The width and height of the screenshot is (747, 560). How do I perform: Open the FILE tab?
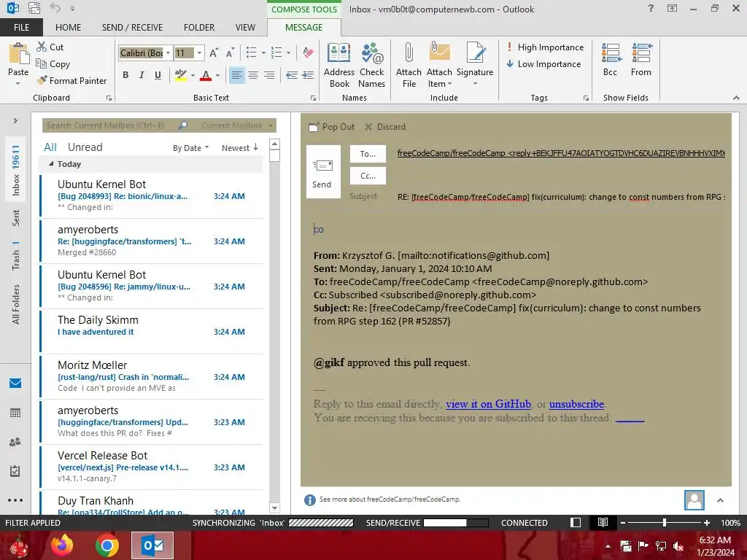(x=21, y=27)
